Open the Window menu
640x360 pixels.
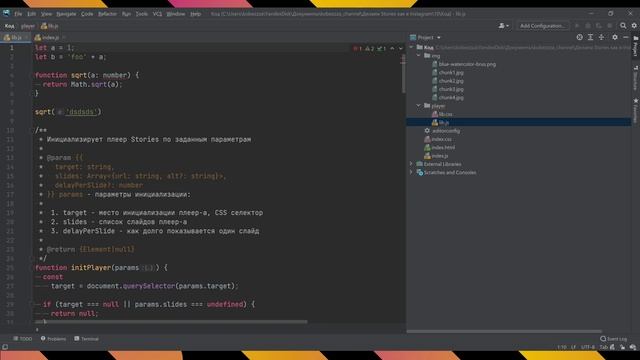point(176,14)
